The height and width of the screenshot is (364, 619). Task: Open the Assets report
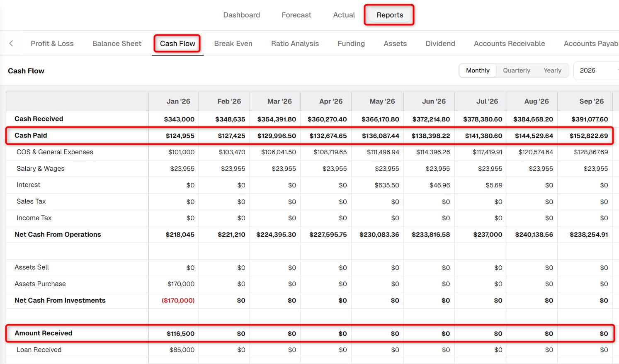(395, 44)
